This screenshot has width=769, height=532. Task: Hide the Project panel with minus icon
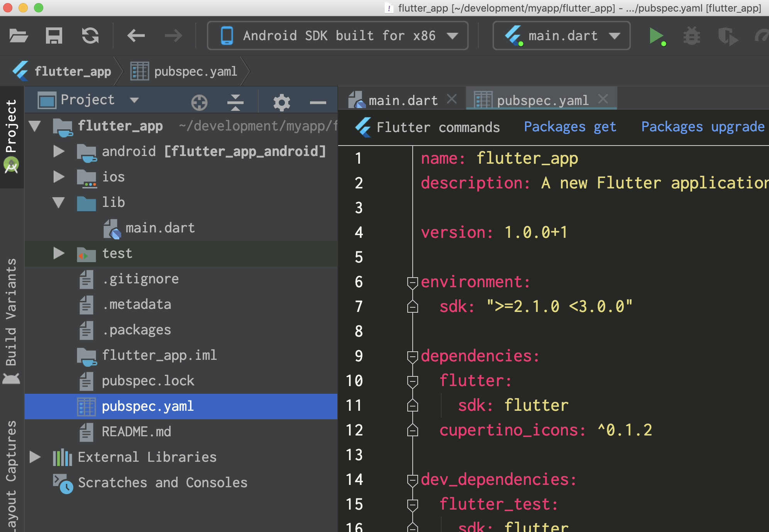pyautogui.click(x=318, y=102)
